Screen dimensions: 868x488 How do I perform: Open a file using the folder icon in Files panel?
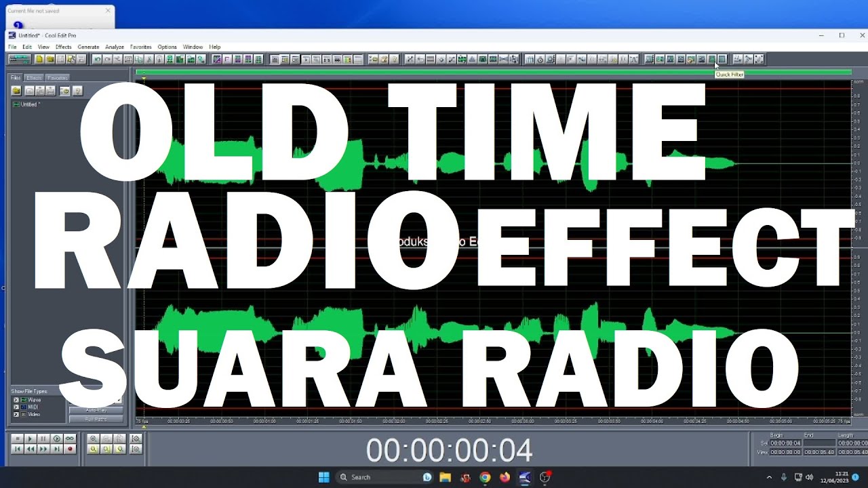(x=16, y=91)
